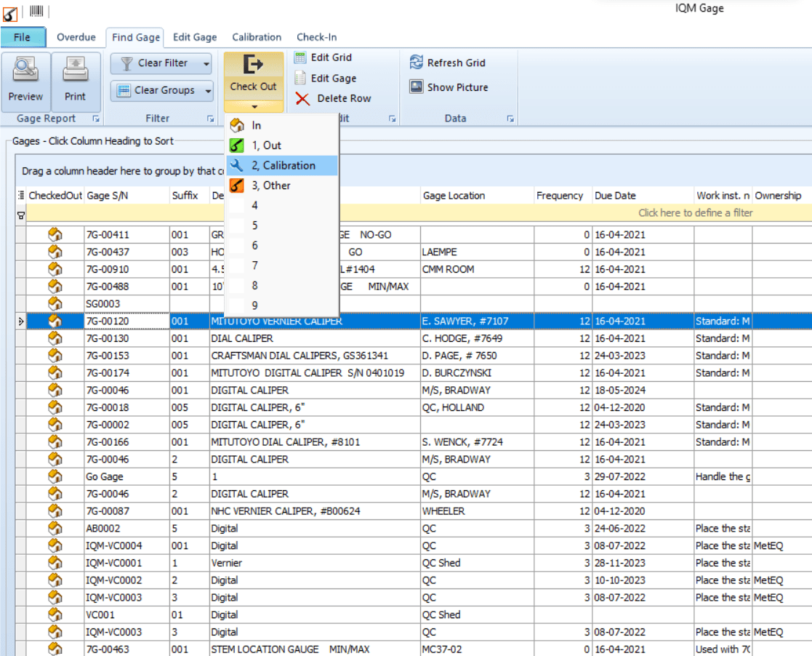The width and height of the screenshot is (812, 656).
Task: Expand the Gage Report group launcher
Action: 96,119
